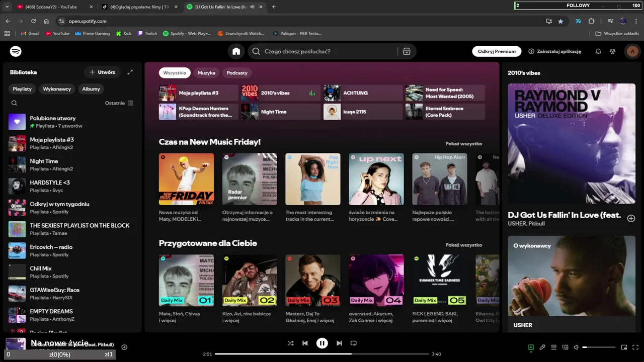644x362 pixels.
Task: Toggle repeat mode
Action: click(353, 343)
